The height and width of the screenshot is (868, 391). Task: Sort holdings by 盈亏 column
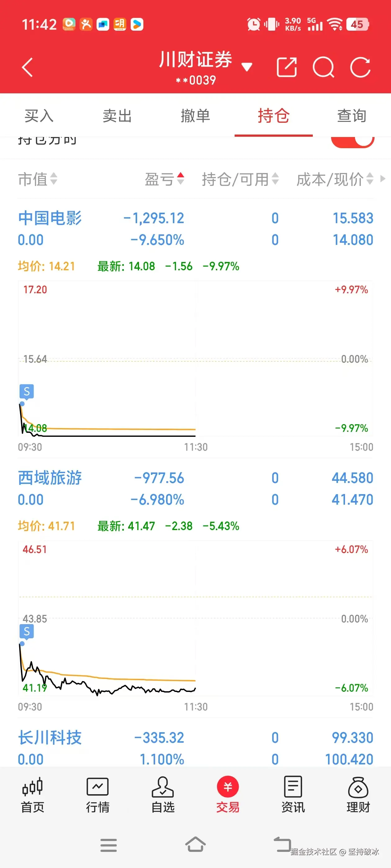point(164,179)
